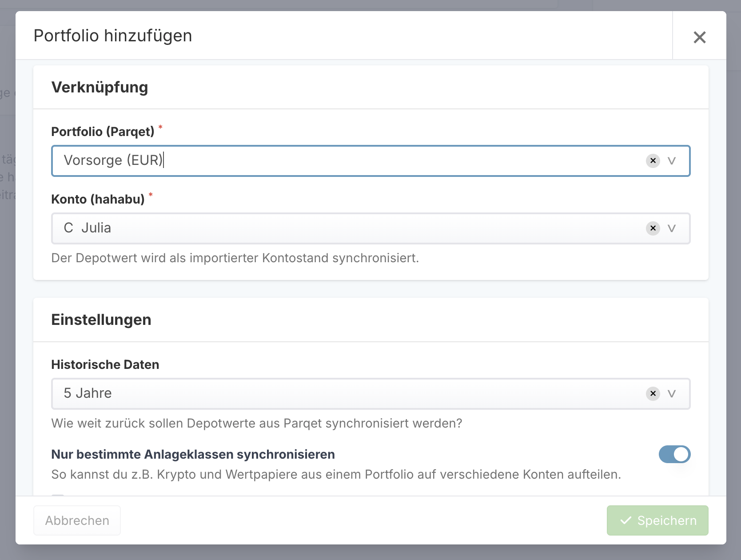Click the checkmark icon inside the Speichern button
This screenshot has height=560, width=741.
[626, 520]
